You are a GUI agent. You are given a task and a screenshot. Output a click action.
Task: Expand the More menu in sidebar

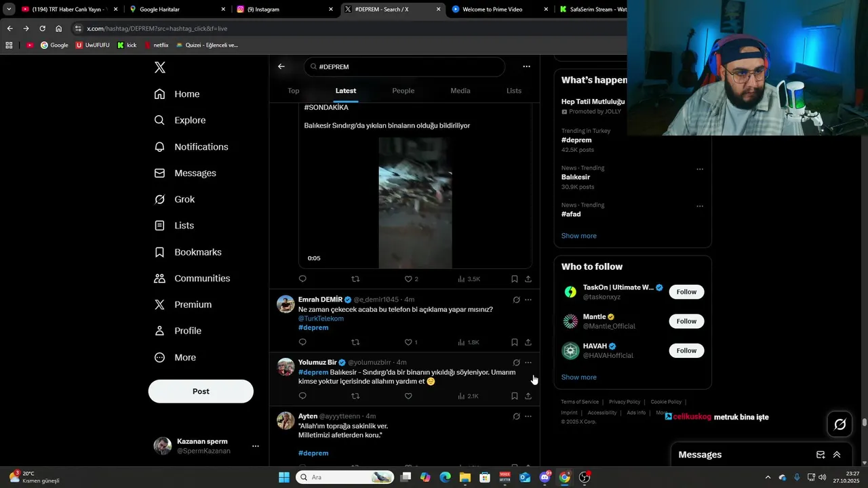pyautogui.click(x=175, y=357)
